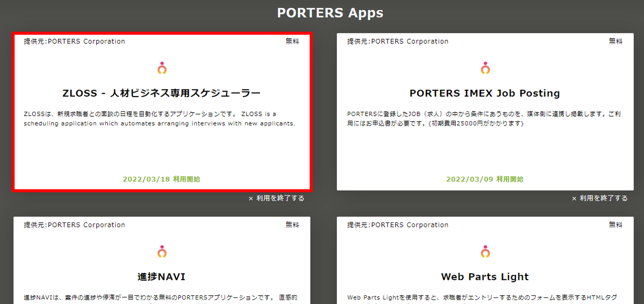Click the 2022/03/18 利用開始 date text
This screenshot has height=304, width=644.
click(x=162, y=179)
